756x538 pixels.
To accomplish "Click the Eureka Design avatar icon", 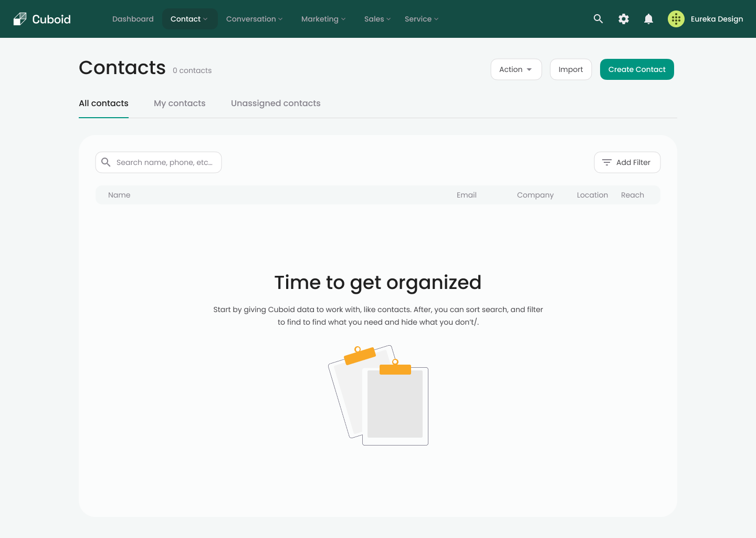I will [676, 19].
